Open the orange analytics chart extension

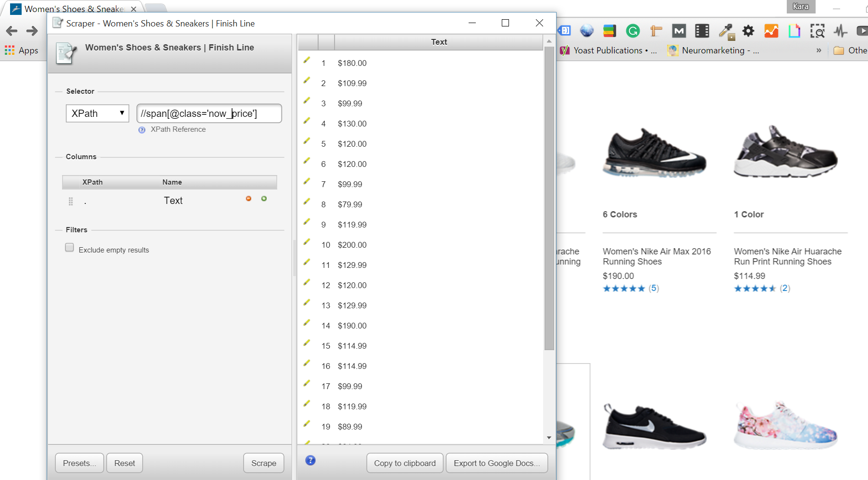771,31
